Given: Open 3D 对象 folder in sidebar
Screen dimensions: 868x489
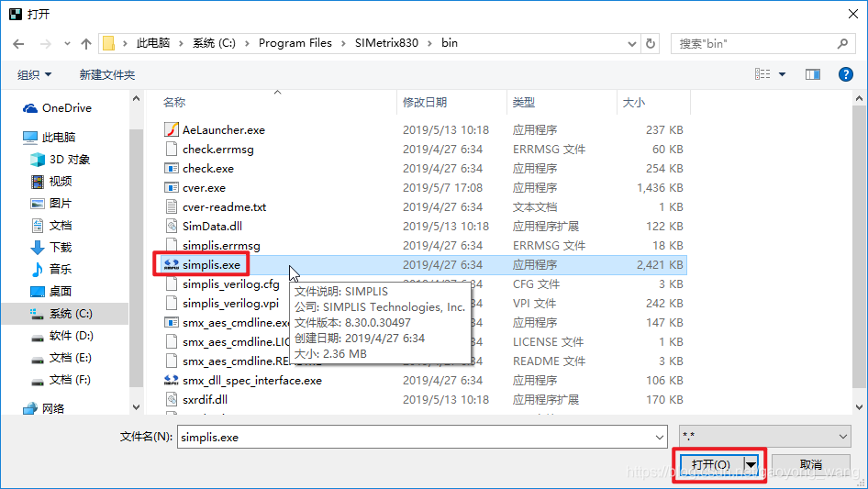Looking at the screenshot, I should (x=60, y=160).
